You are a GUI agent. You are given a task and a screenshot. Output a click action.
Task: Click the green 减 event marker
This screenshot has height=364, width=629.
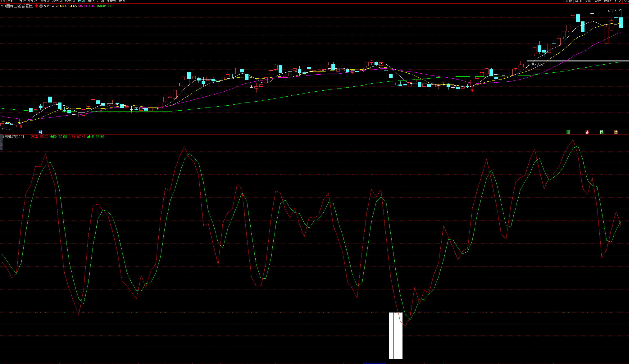coord(568,132)
